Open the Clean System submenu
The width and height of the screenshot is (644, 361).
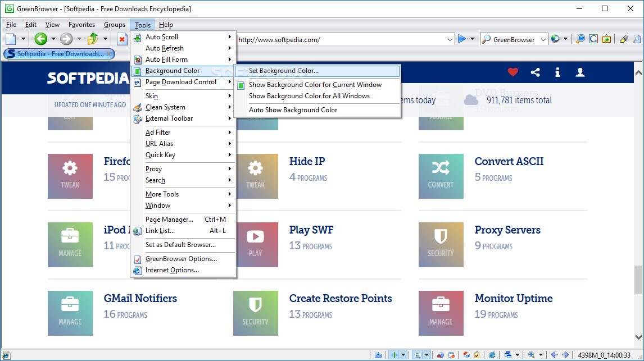click(x=183, y=107)
